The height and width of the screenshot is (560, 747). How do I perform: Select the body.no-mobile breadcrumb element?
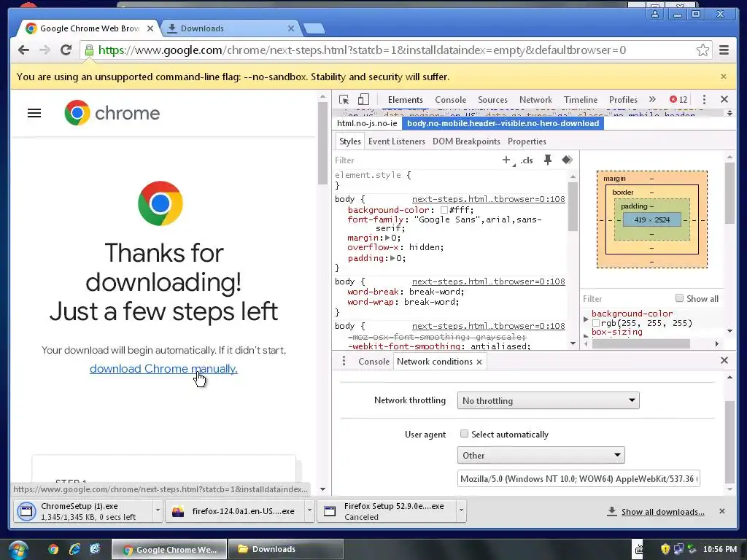[x=503, y=123]
